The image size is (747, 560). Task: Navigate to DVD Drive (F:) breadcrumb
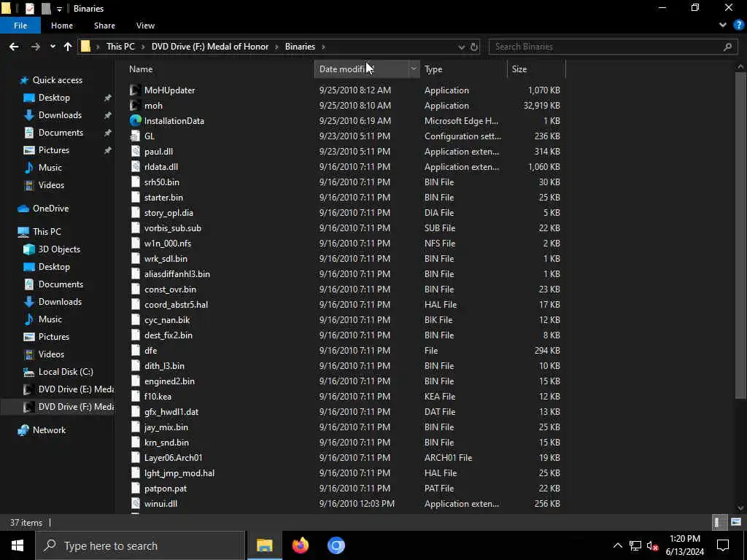[x=210, y=47]
